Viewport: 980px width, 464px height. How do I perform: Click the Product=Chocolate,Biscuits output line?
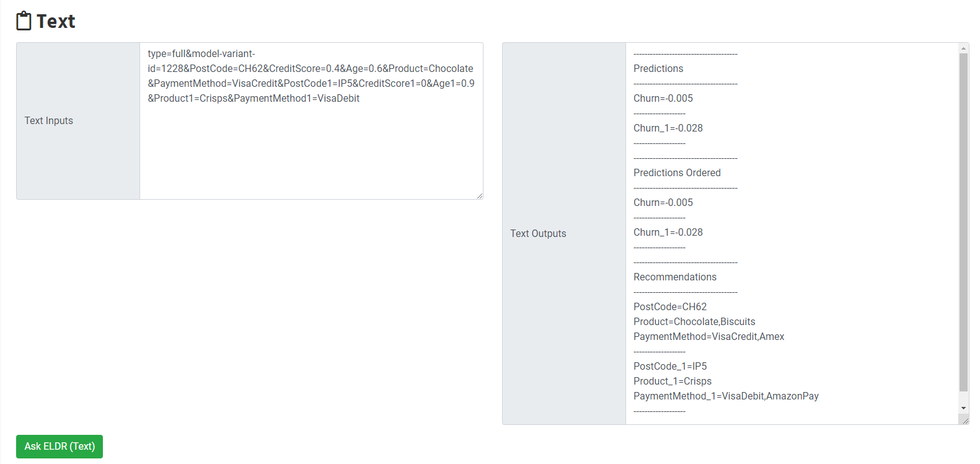(694, 322)
